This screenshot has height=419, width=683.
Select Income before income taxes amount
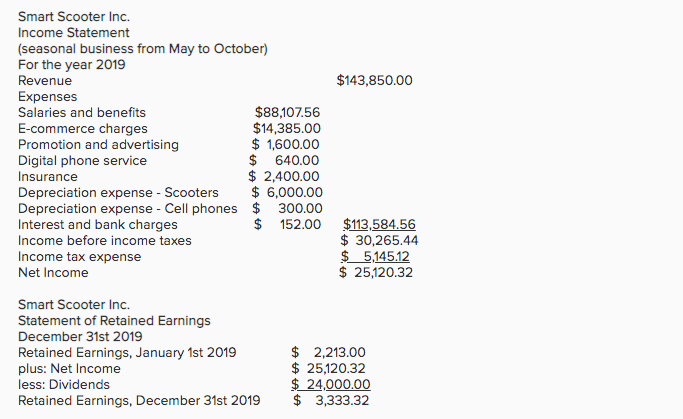click(379, 240)
